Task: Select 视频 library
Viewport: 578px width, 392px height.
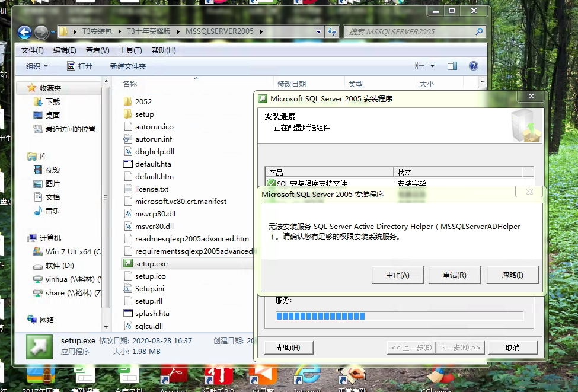Action: pos(53,170)
